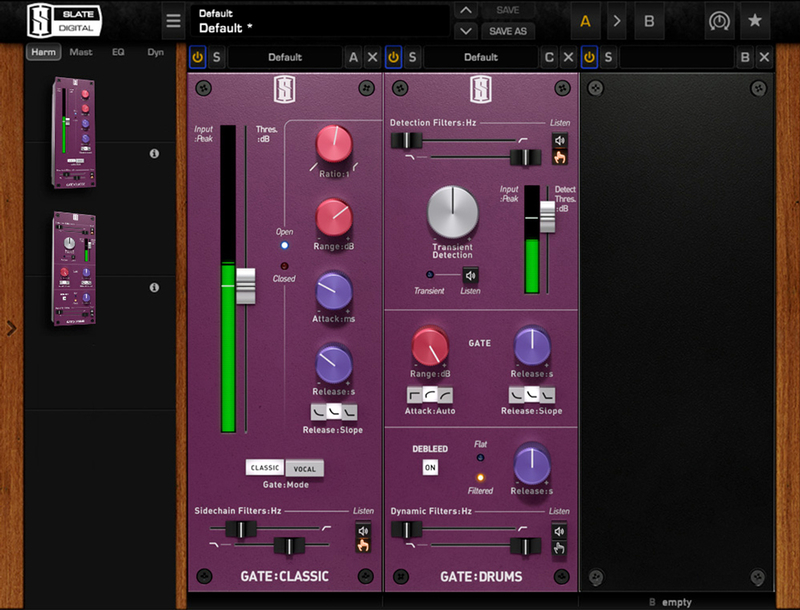Open the hamburger menu
This screenshot has height=610, width=800.
pyautogui.click(x=173, y=21)
